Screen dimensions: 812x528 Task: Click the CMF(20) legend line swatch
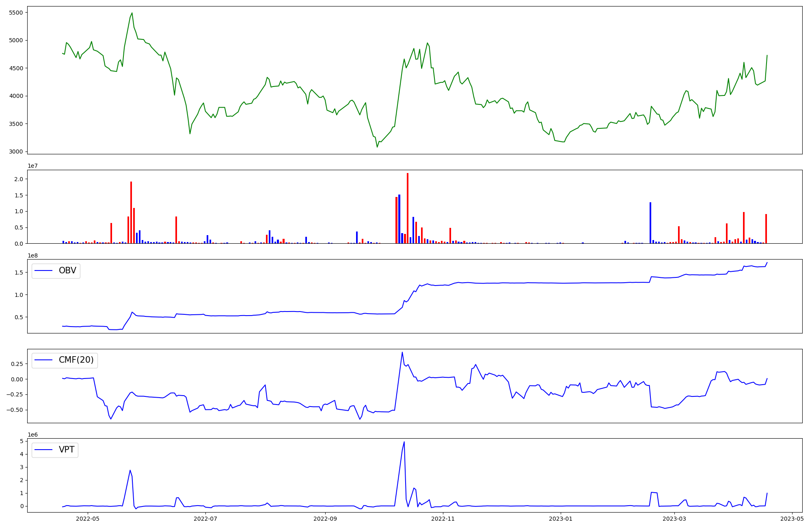[44, 360]
